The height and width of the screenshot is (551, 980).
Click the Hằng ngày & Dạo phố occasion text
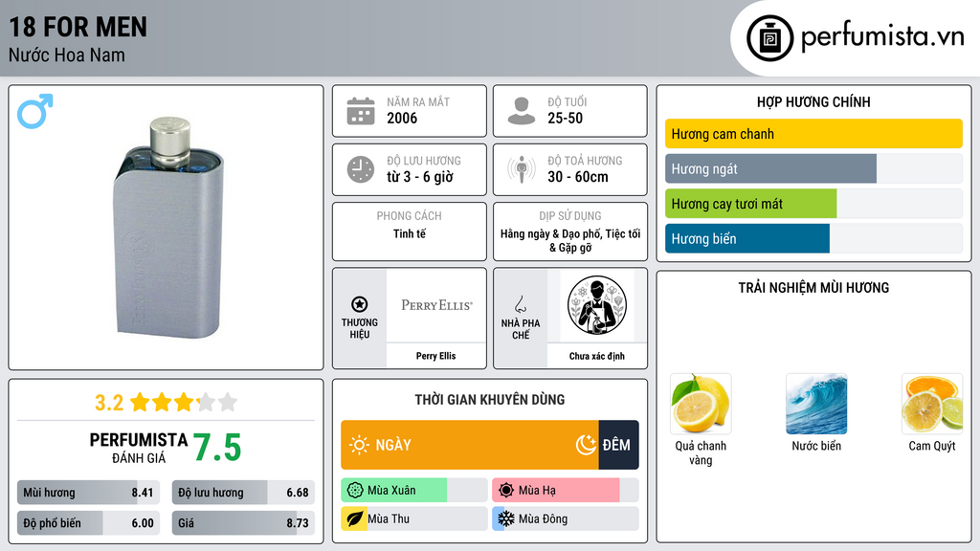pyautogui.click(x=570, y=240)
